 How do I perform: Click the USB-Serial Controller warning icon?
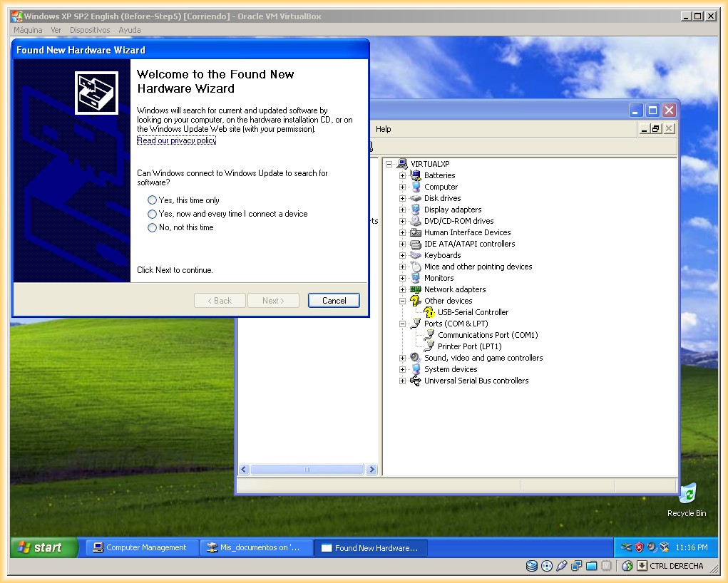(429, 312)
